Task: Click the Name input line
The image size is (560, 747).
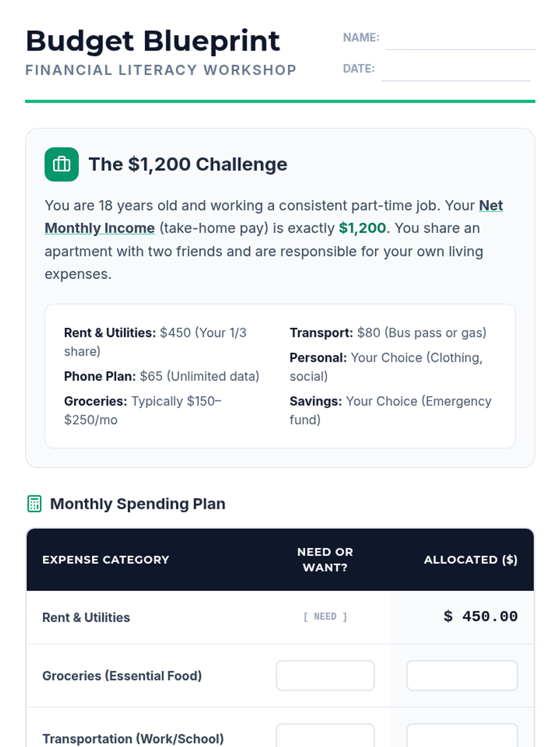Action: click(x=460, y=40)
